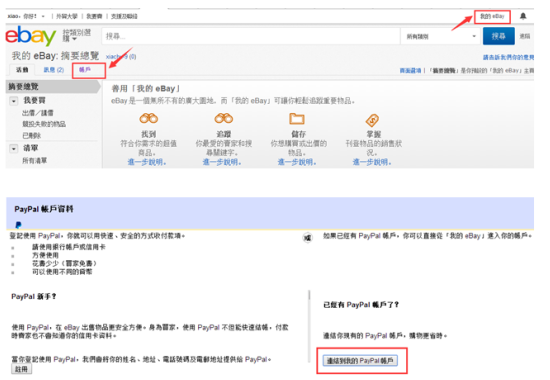Select 已刪除 in the sidebar
The width and height of the screenshot is (550, 380).
32,135
